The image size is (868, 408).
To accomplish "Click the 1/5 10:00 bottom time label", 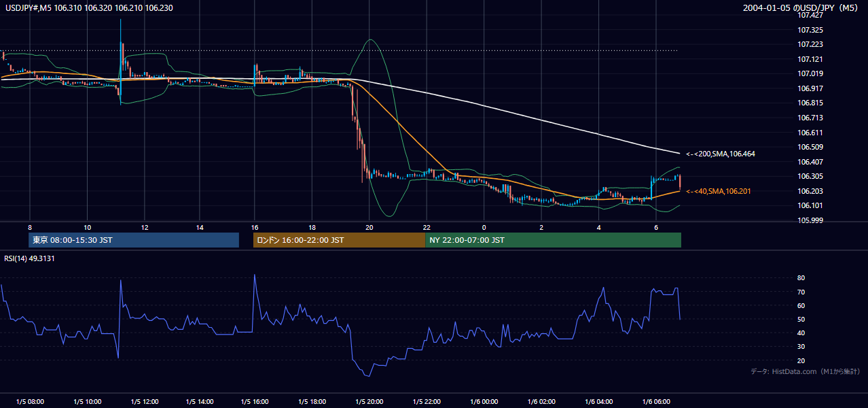I will (x=88, y=402).
